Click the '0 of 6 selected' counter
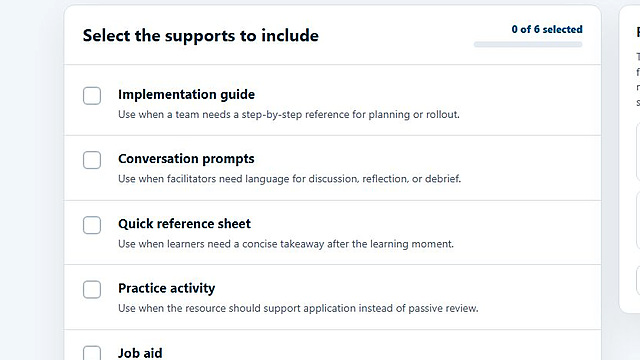This screenshot has height=360, width=640. [547, 29]
